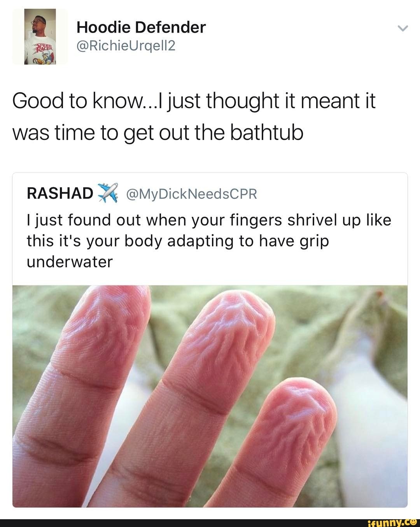Open the RASHAD quoted author name
The height and width of the screenshot is (527, 420).
pos(60,193)
